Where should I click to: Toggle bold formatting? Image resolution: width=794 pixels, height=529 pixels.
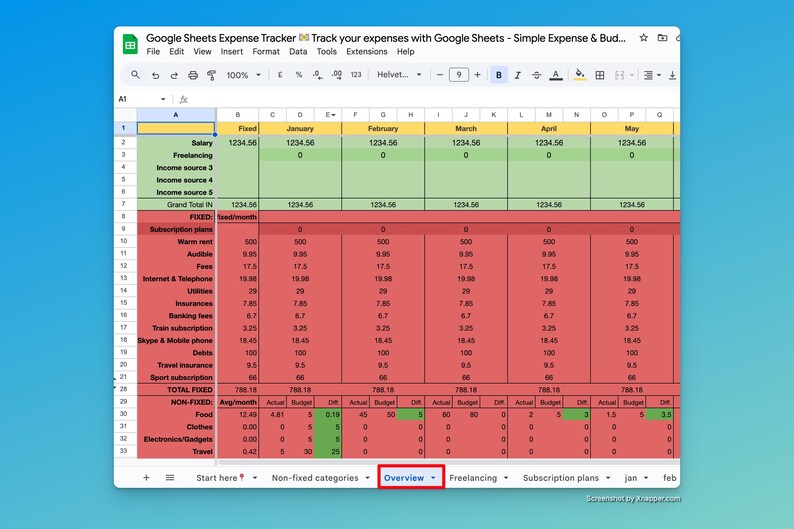point(499,75)
